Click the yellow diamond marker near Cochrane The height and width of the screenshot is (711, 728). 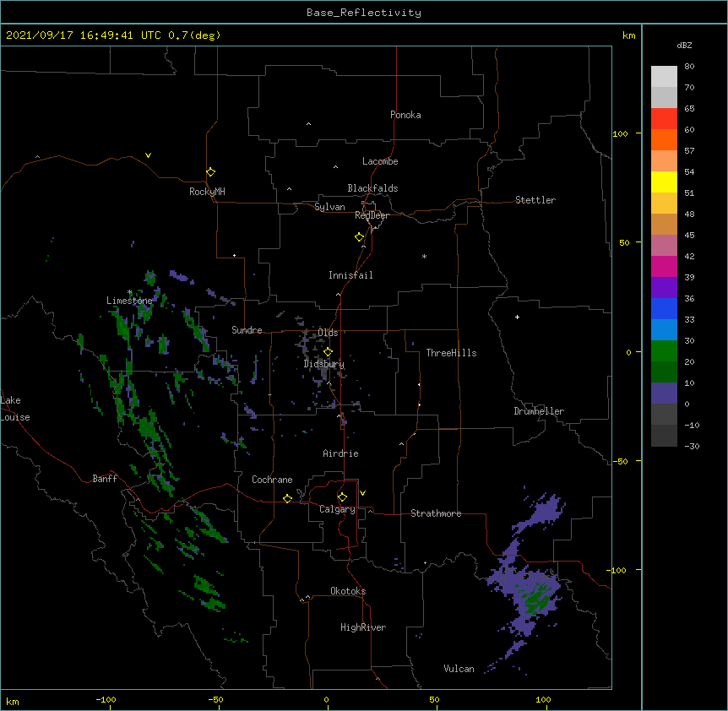[x=287, y=498]
